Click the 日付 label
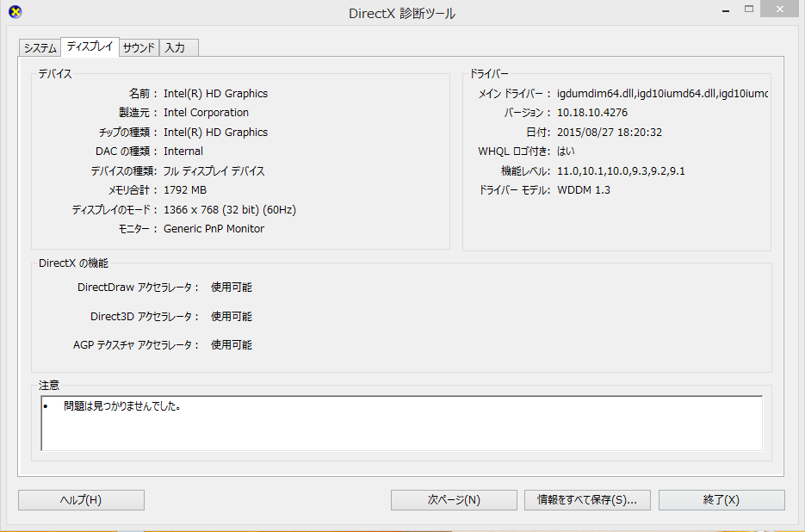The width and height of the screenshot is (805, 532). point(538,132)
